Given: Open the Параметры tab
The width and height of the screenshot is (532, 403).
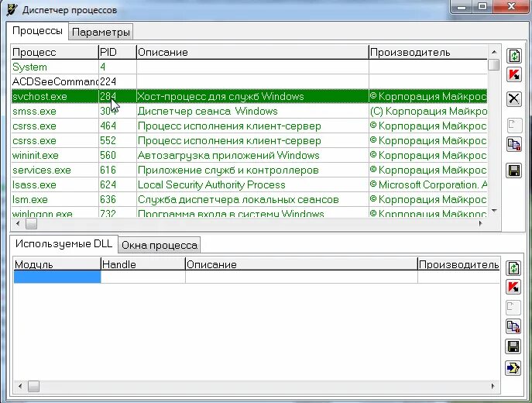Looking at the screenshot, I should pyautogui.click(x=101, y=33).
